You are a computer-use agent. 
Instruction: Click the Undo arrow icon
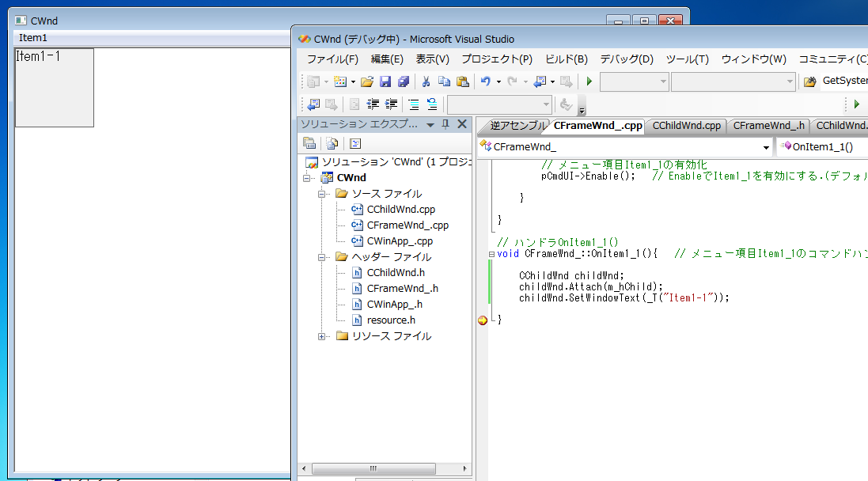[x=486, y=82]
